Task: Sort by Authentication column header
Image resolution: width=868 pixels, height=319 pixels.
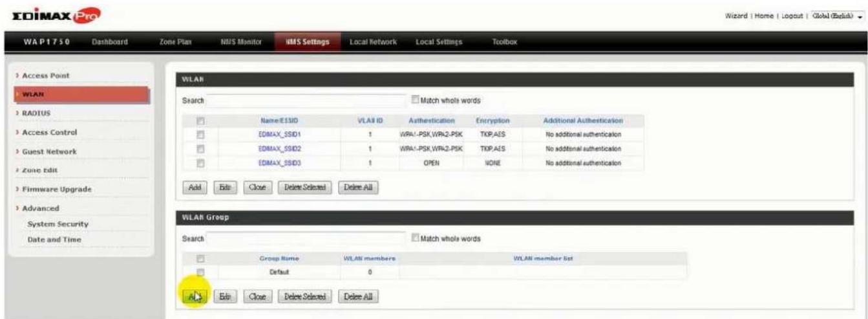Action: (432, 120)
